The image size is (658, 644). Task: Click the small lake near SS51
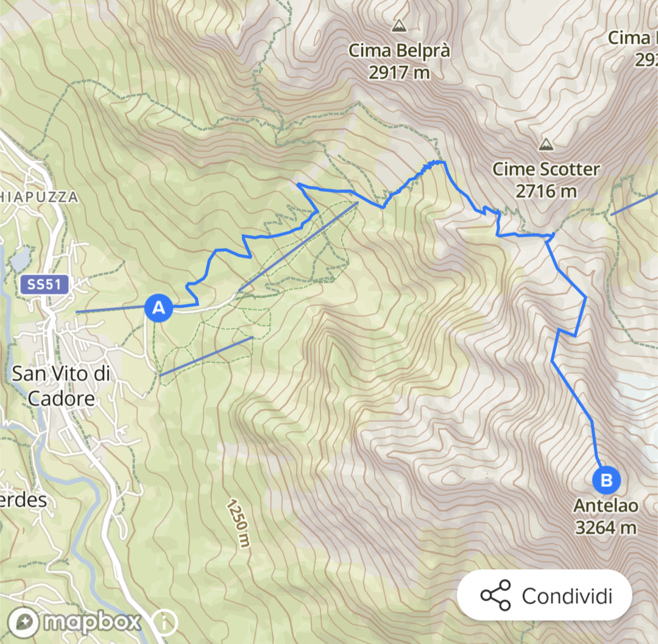(x=20, y=258)
